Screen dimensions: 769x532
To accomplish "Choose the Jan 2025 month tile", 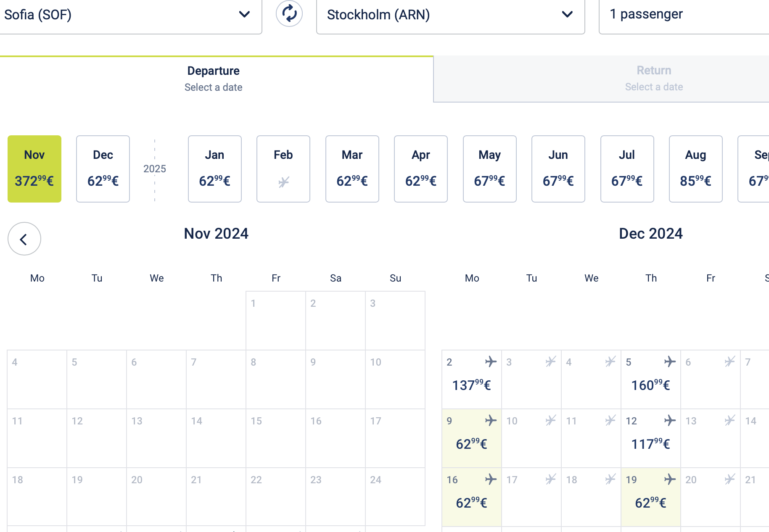I will point(214,169).
